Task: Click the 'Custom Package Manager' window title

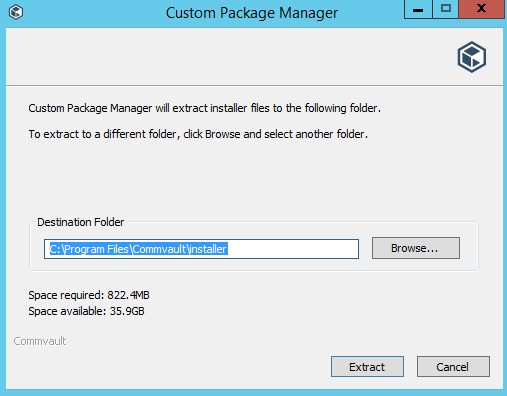Action: coord(252,13)
